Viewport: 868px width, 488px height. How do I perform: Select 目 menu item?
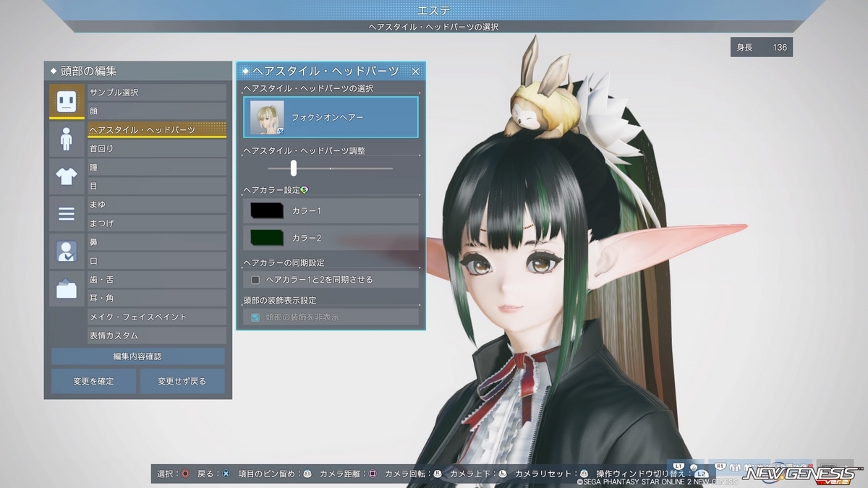157,186
